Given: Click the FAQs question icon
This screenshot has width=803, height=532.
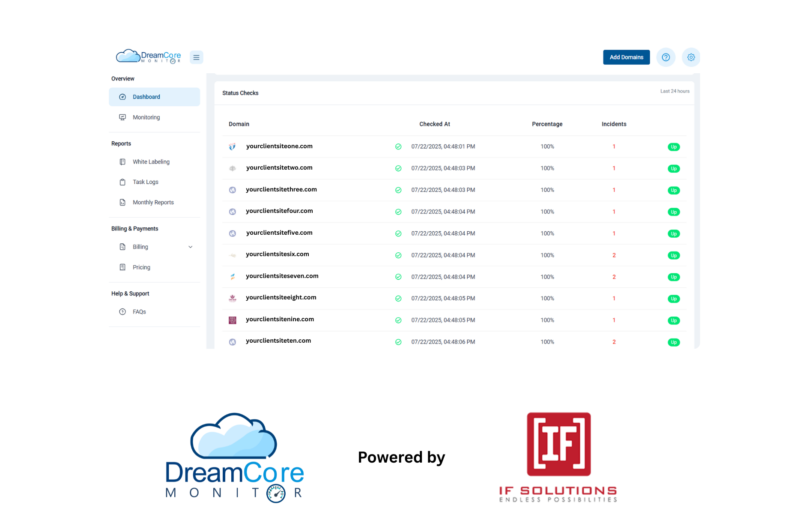Looking at the screenshot, I should pos(122,312).
